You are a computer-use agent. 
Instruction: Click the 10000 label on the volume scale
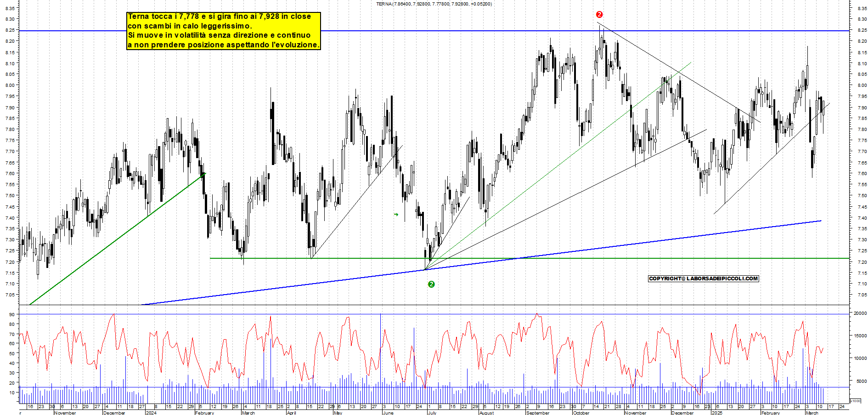[860, 358]
